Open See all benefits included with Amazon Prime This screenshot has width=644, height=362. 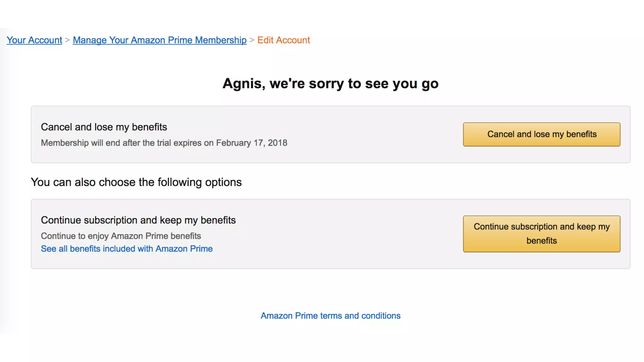127,249
